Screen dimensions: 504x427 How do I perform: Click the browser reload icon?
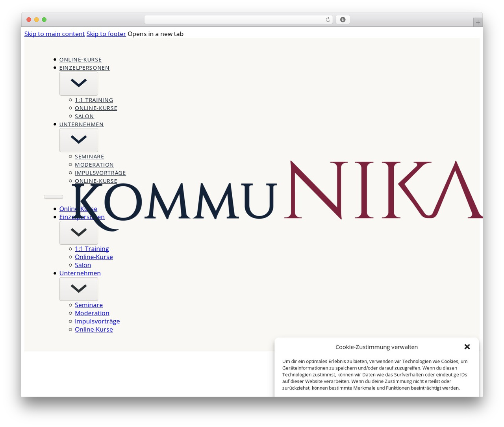(328, 20)
